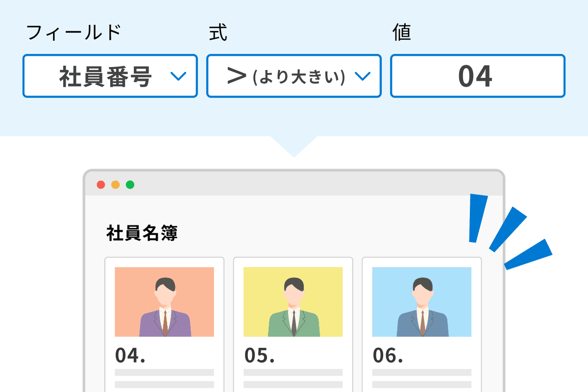The height and width of the screenshot is (392, 588).
Task: Click employee 05's profile photo
Action: click(x=293, y=301)
